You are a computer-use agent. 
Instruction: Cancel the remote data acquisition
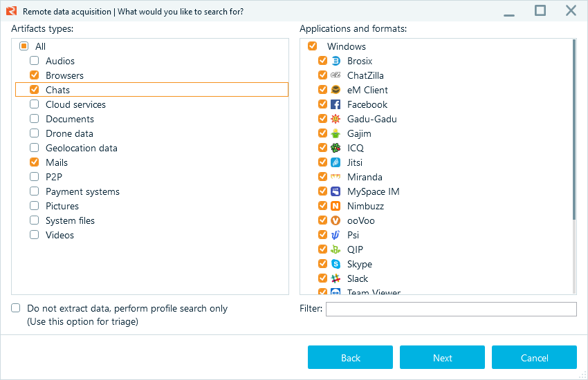tap(534, 357)
